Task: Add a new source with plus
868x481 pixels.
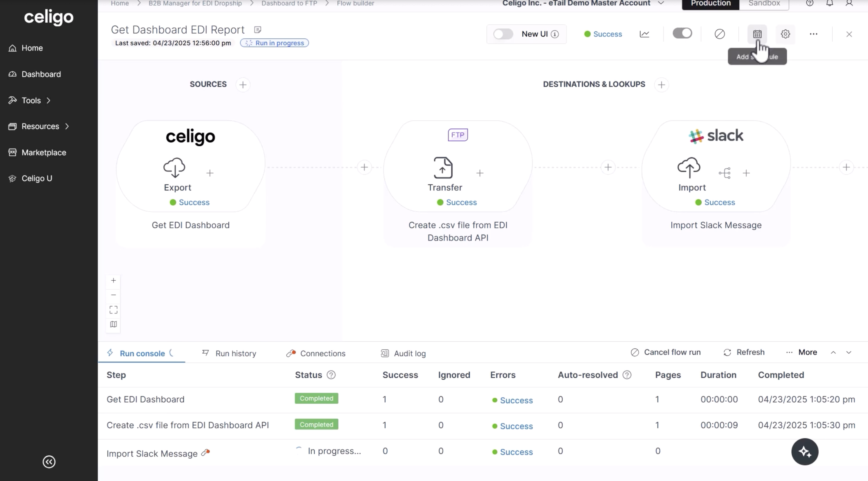Action: (243, 84)
